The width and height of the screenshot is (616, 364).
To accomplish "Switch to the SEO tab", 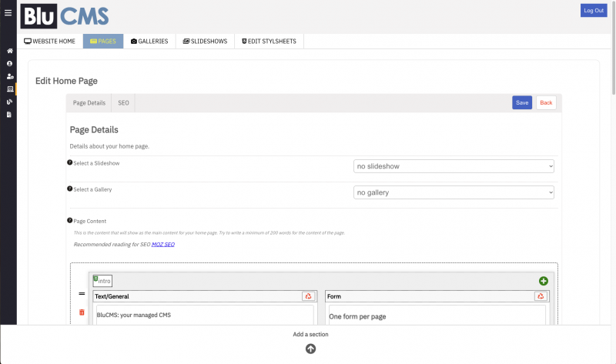I will 123,102.
